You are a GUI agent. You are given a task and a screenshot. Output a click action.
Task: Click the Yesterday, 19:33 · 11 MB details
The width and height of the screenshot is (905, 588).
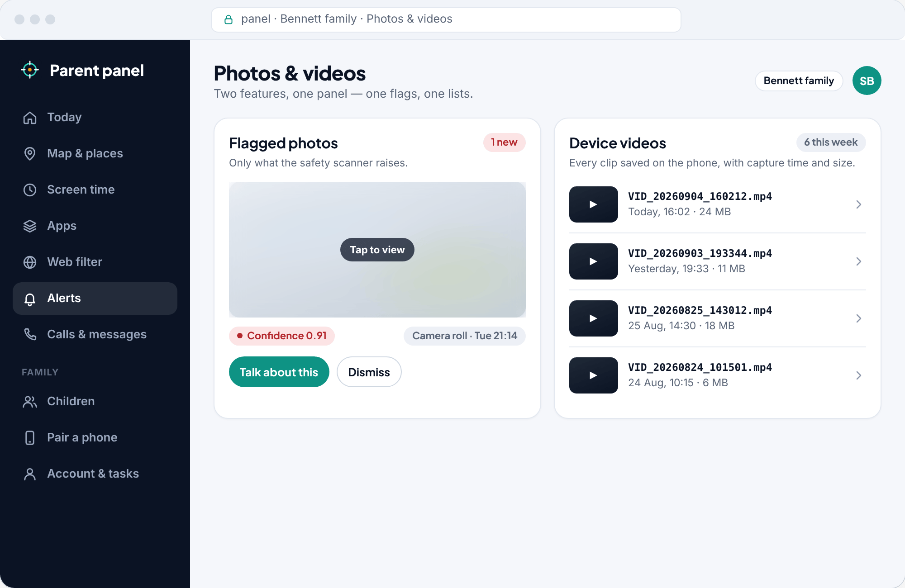[x=686, y=269]
